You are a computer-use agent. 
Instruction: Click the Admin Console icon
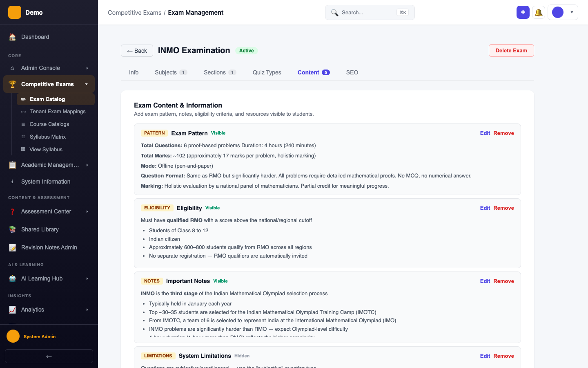pos(12,68)
